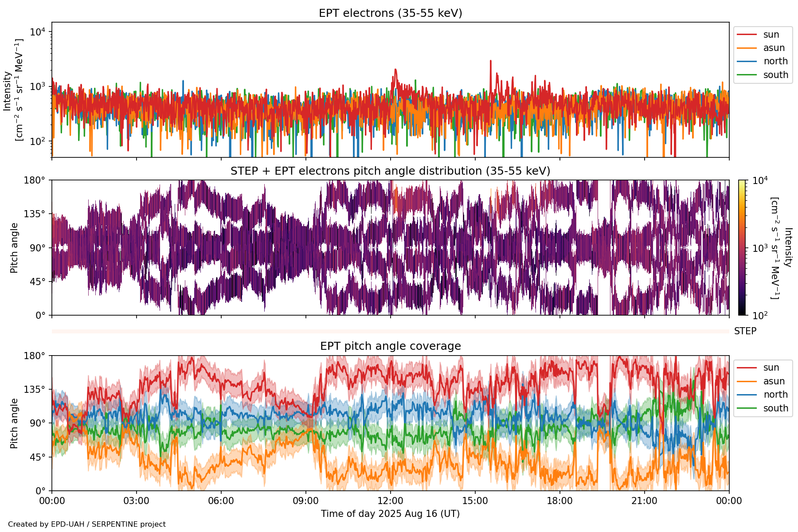Click the pale STEP coverage bar
This screenshot has height=532, width=798.
coord(390,331)
